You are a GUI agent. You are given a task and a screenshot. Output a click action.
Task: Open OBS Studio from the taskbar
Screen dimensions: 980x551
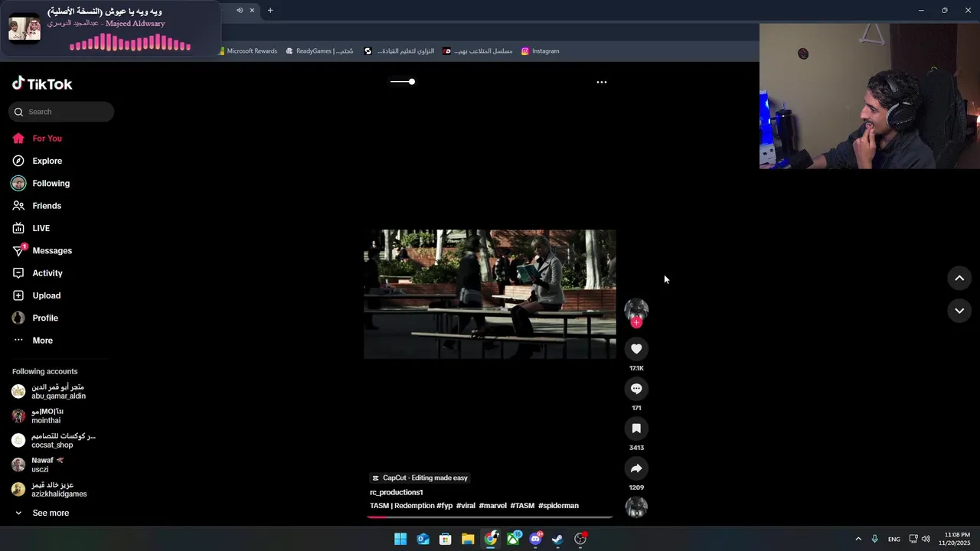580,539
